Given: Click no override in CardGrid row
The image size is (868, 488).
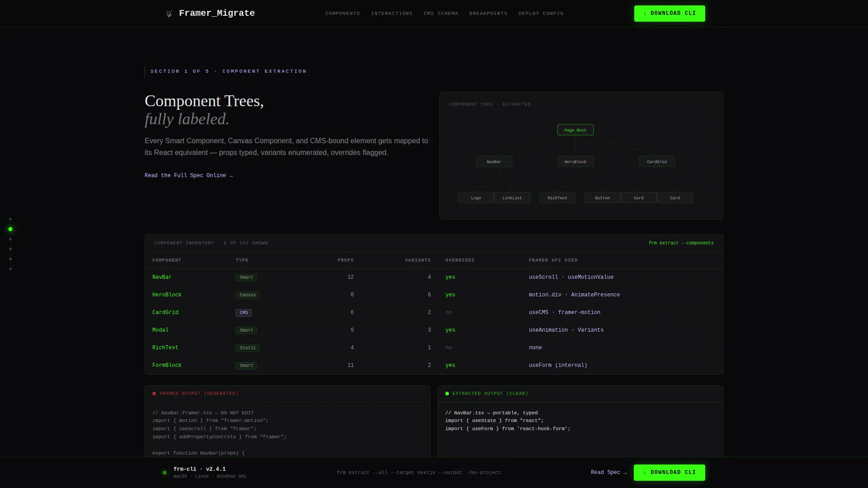Looking at the screenshot, I should (448, 312).
